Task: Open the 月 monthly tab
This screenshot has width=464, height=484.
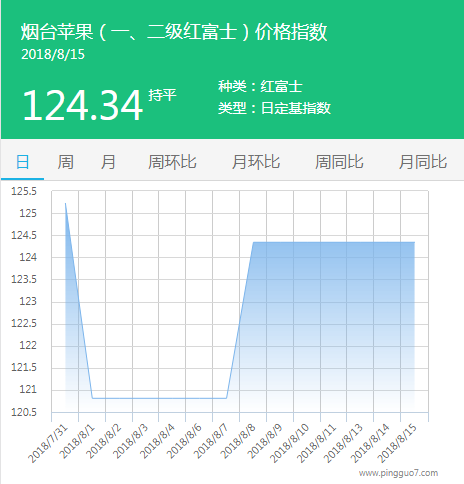Action: [108, 162]
